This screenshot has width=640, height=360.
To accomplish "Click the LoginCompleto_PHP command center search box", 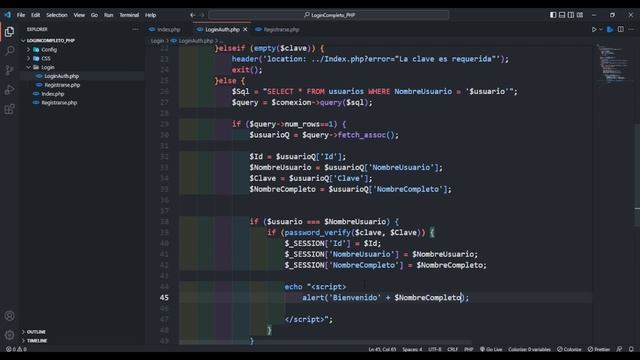I will click(x=329, y=15).
